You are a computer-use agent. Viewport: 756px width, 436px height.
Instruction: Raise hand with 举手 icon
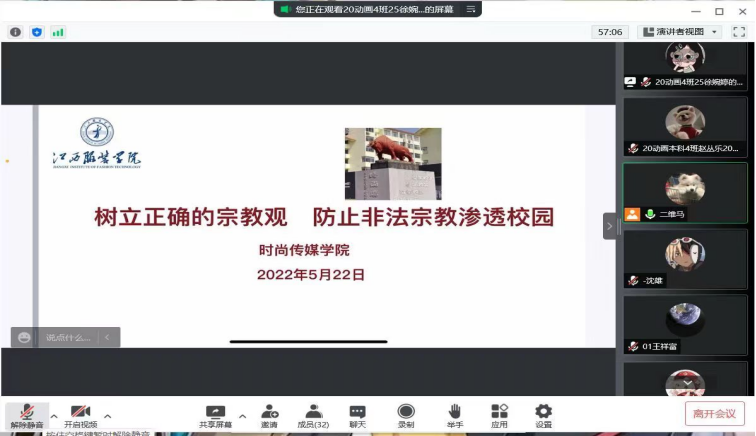(454, 414)
